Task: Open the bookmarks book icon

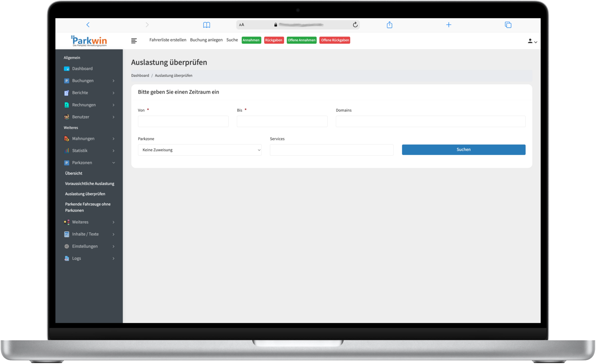Action: (206, 25)
